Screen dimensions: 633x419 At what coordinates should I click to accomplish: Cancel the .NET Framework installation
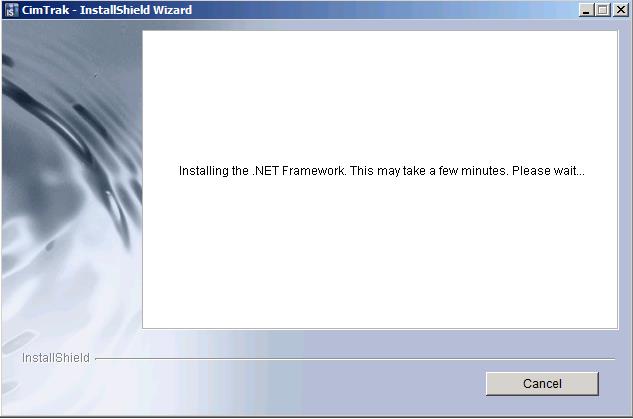tap(542, 383)
